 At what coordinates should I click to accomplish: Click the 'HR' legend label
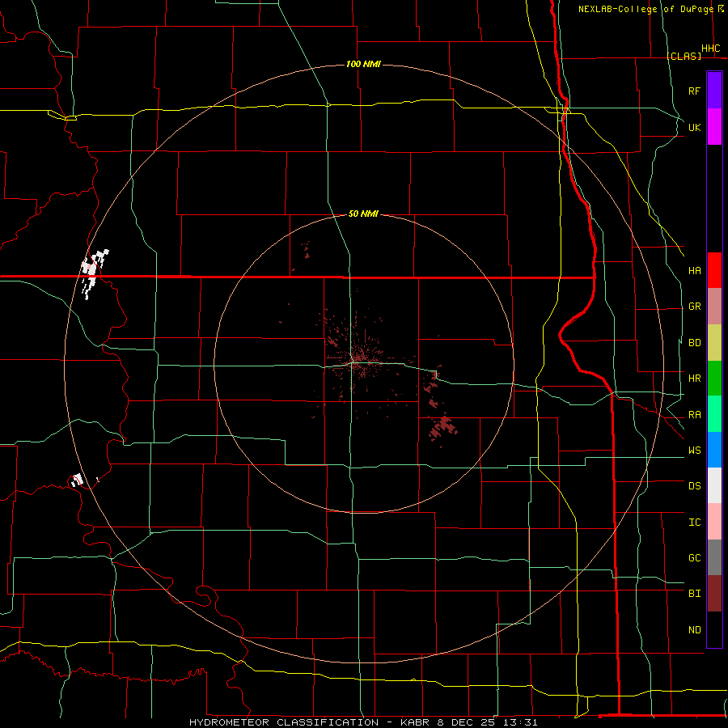(694, 379)
